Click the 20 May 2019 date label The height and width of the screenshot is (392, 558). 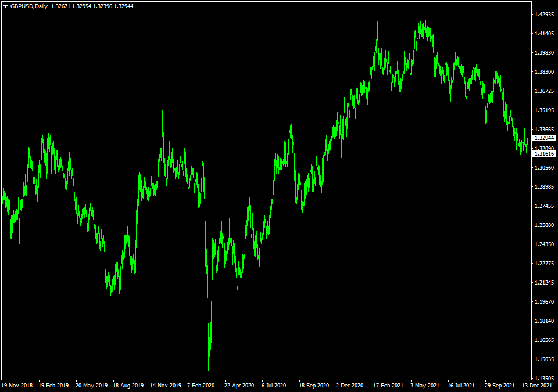click(x=91, y=386)
